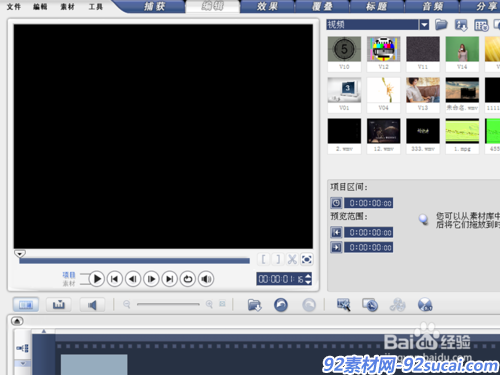Switch to timeline view mode

[59, 304]
